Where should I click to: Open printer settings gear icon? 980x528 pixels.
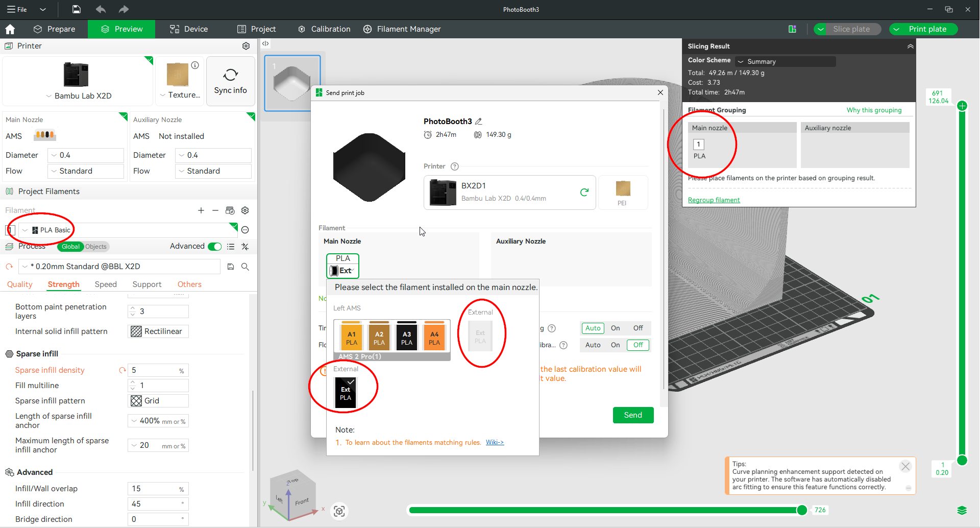pos(246,46)
